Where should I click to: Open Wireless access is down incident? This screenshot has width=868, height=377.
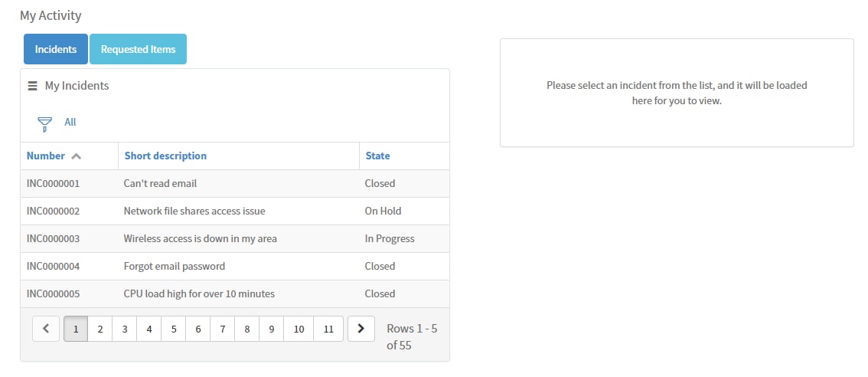pos(235,239)
